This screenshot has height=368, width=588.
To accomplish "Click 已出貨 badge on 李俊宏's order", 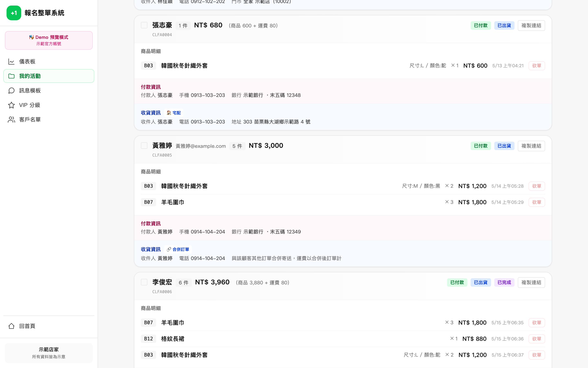I will (x=481, y=282).
